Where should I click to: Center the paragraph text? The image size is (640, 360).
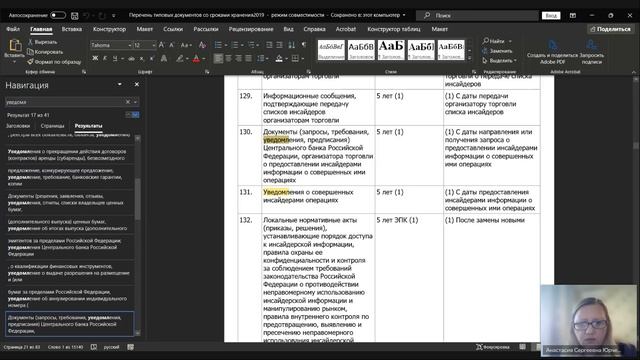[x=229, y=59]
